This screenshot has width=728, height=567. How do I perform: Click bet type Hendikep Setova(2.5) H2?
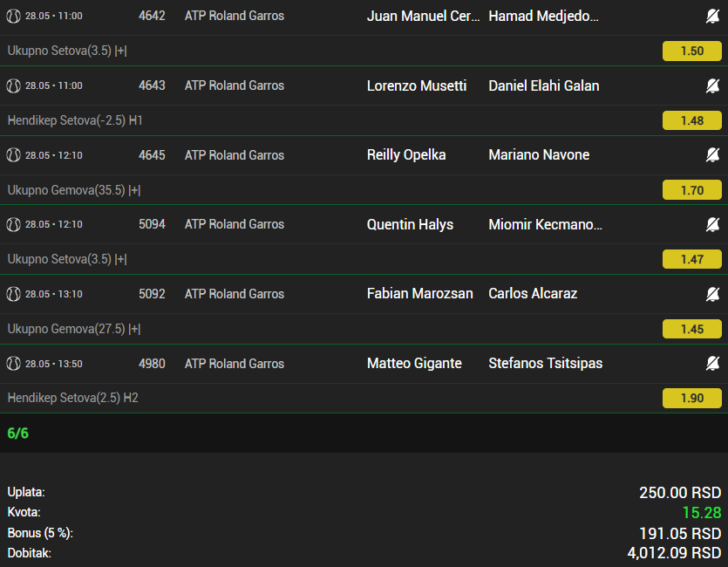72,398
